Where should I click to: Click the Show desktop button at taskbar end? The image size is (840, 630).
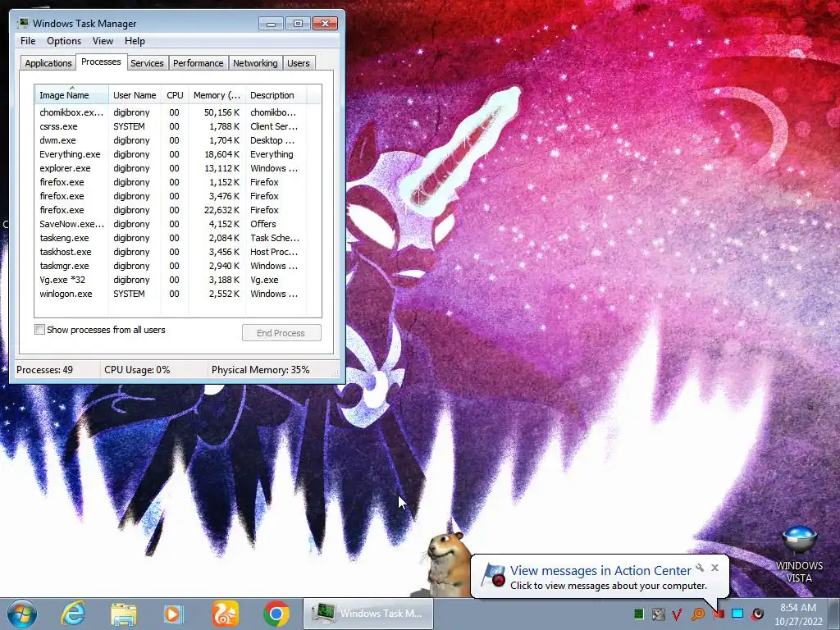(x=833, y=614)
